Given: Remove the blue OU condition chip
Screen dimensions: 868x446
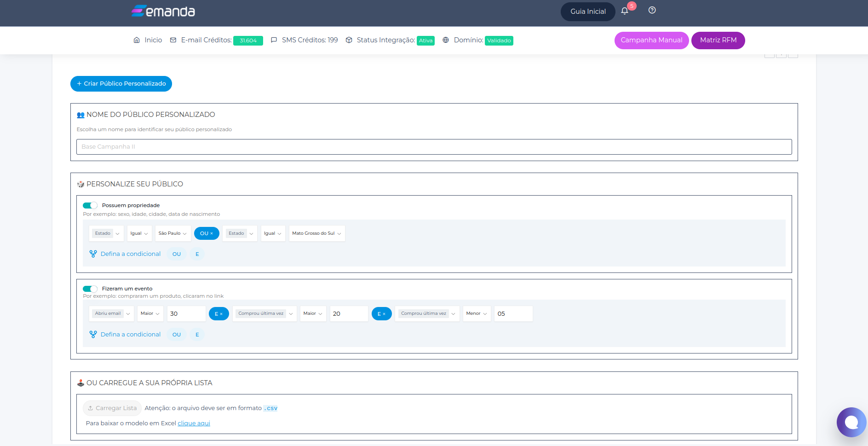Looking at the screenshot, I should [212, 233].
